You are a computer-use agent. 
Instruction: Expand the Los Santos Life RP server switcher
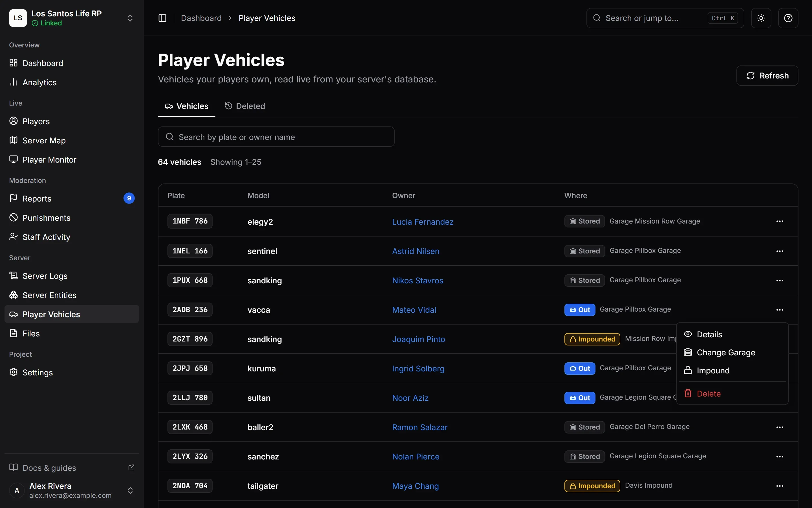pos(72,18)
